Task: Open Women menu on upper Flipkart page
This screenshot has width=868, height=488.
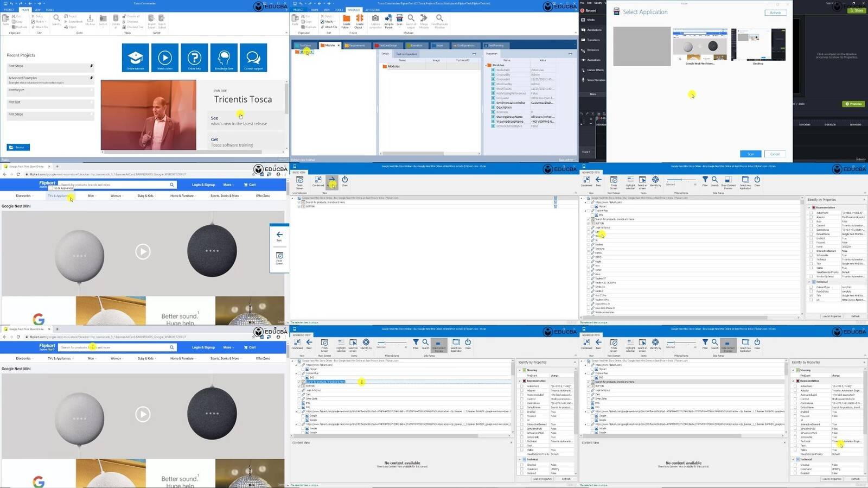Action: point(116,195)
